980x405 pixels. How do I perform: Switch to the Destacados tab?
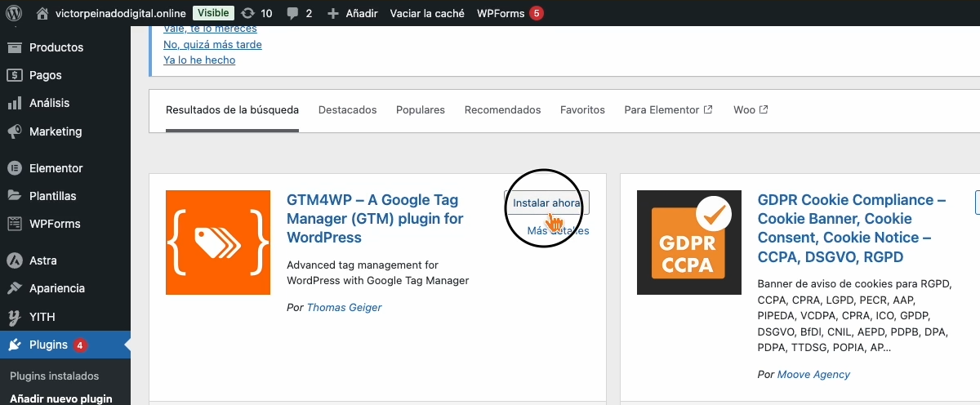coord(347,110)
